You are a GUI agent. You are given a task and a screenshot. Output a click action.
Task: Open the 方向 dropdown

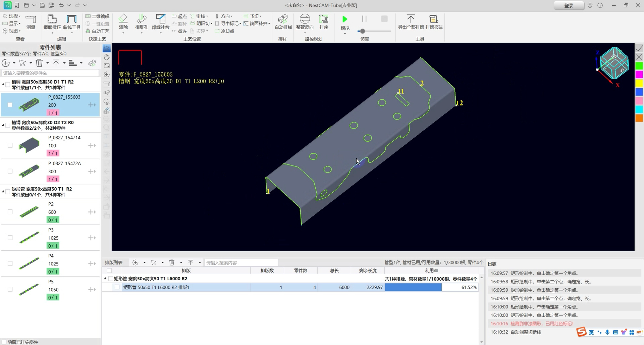(x=224, y=16)
